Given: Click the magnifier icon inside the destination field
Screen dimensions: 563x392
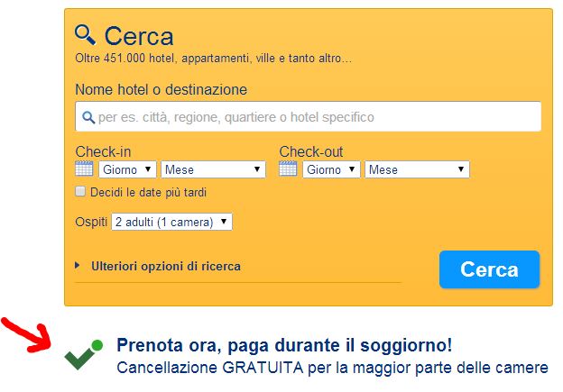Looking at the screenshot, I should click(x=88, y=117).
